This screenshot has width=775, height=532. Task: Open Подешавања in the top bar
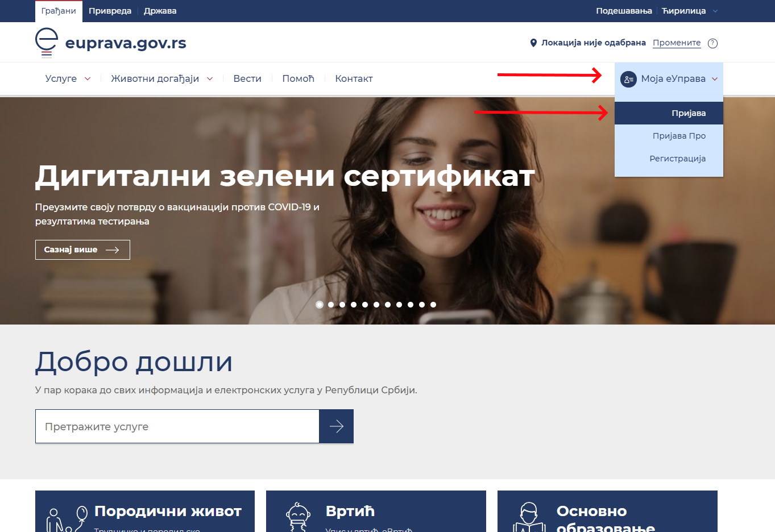pos(623,10)
